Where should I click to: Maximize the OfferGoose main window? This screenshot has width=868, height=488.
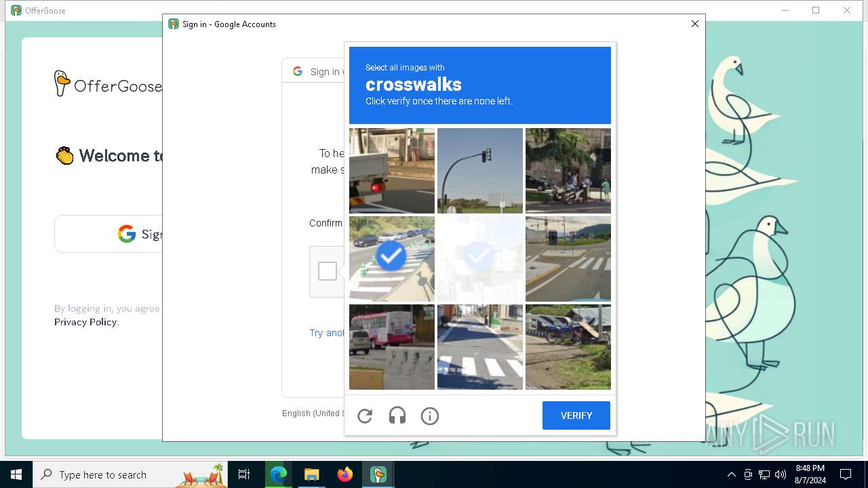[816, 10]
